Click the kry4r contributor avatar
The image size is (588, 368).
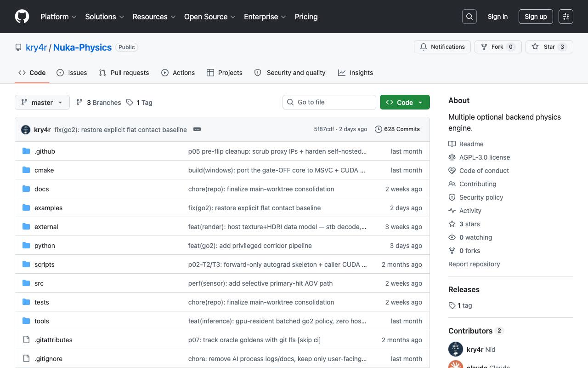click(456, 349)
